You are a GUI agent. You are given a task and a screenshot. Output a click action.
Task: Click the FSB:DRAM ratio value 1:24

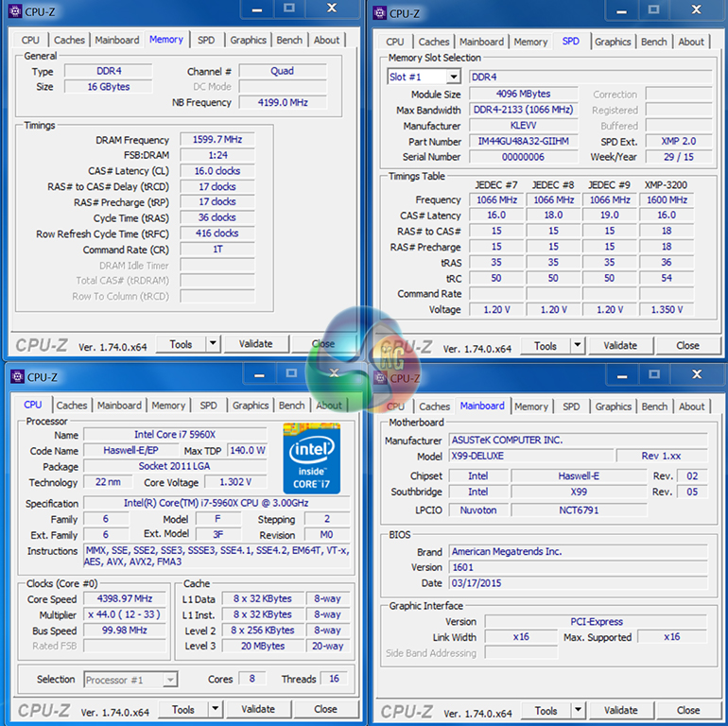click(217, 155)
